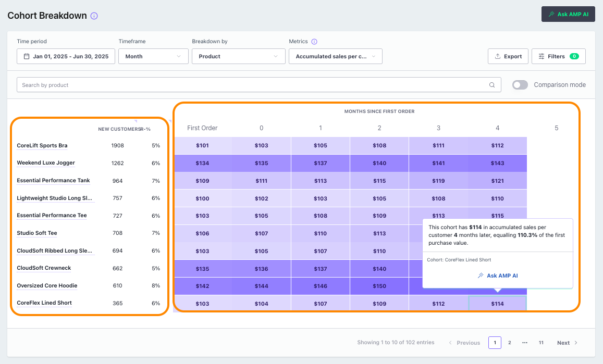Open the Filters panel
The image size is (603, 364).
point(558,56)
